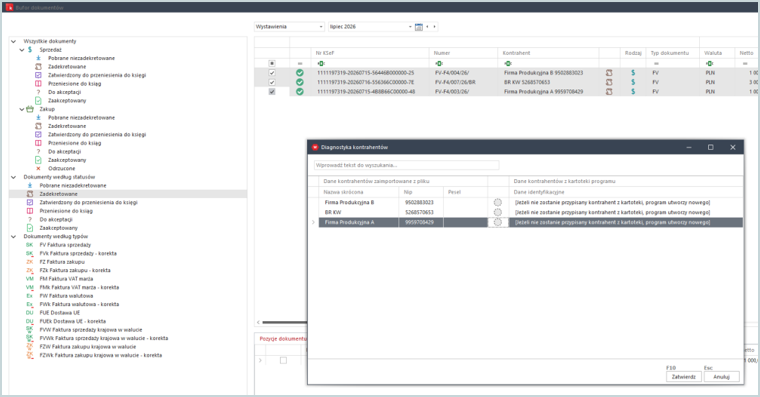The height and width of the screenshot is (397, 760).
Task: Select FVk Faktura sprzedaży - korekta
Action: (78, 253)
